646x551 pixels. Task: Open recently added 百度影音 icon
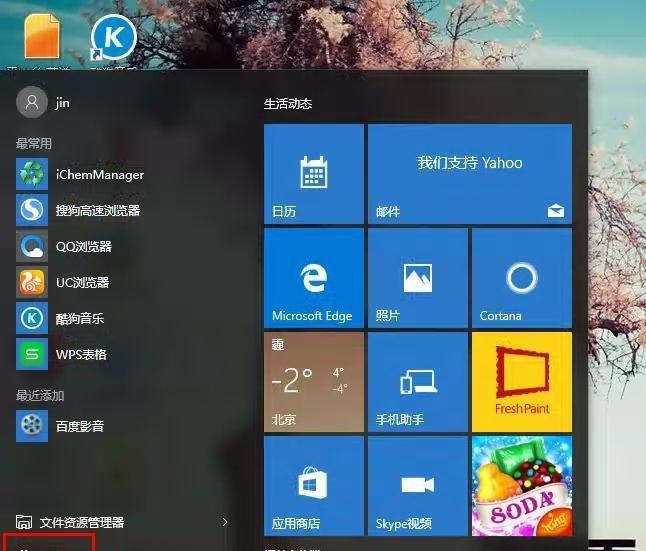(x=32, y=426)
